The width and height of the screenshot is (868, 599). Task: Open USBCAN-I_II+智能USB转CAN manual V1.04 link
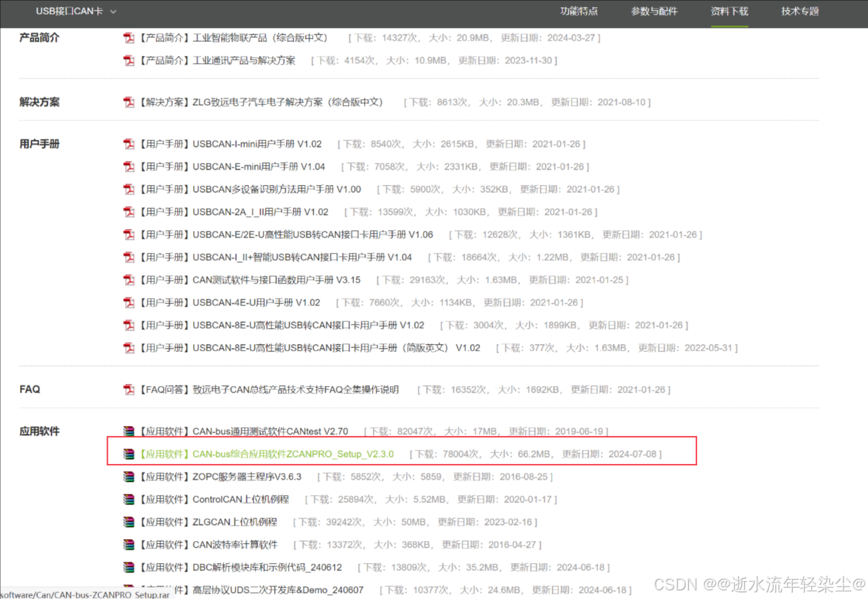click(x=276, y=258)
